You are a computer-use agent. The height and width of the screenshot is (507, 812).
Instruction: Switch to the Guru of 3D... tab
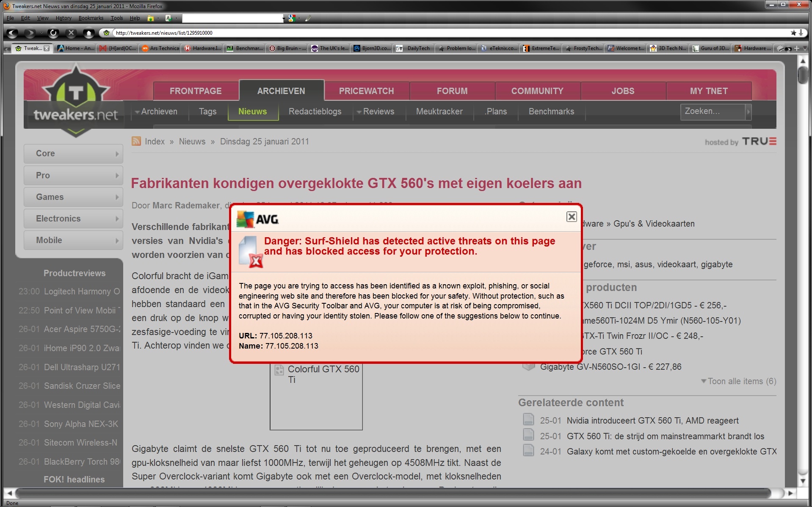pos(710,48)
